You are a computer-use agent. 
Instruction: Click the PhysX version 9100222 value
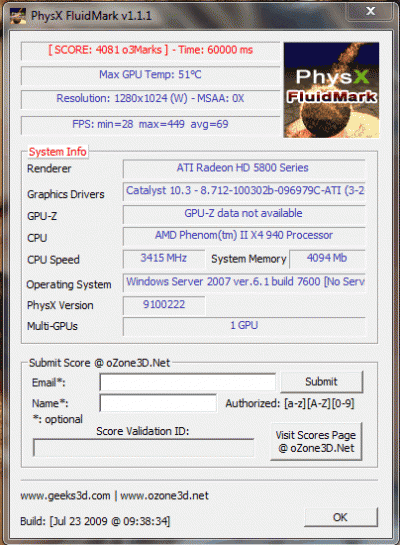point(164,305)
